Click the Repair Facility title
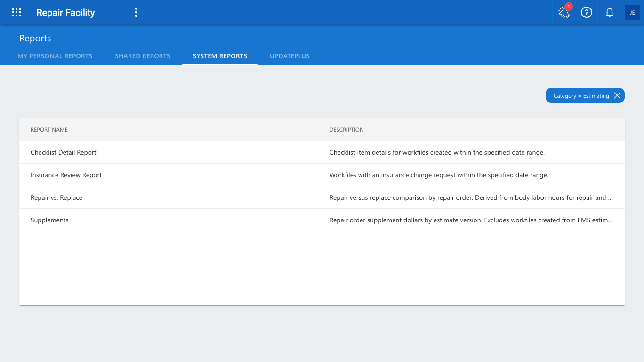This screenshot has width=644, height=362. (66, 13)
